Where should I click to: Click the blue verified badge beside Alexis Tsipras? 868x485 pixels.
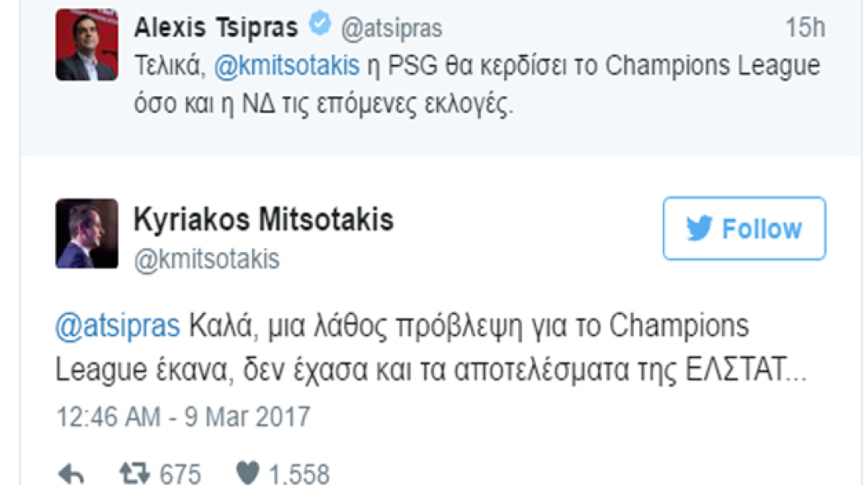(x=320, y=27)
